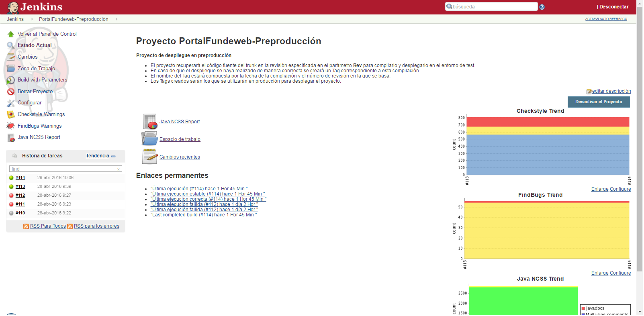Open build #112 link
644x316 pixels.
(20, 196)
